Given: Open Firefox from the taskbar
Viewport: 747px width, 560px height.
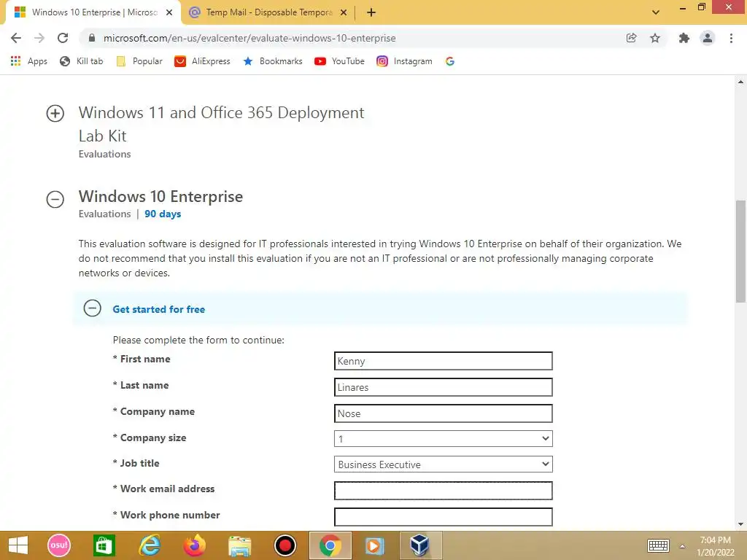Looking at the screenshot, I should pyautogui.click(x=194, y=545).
